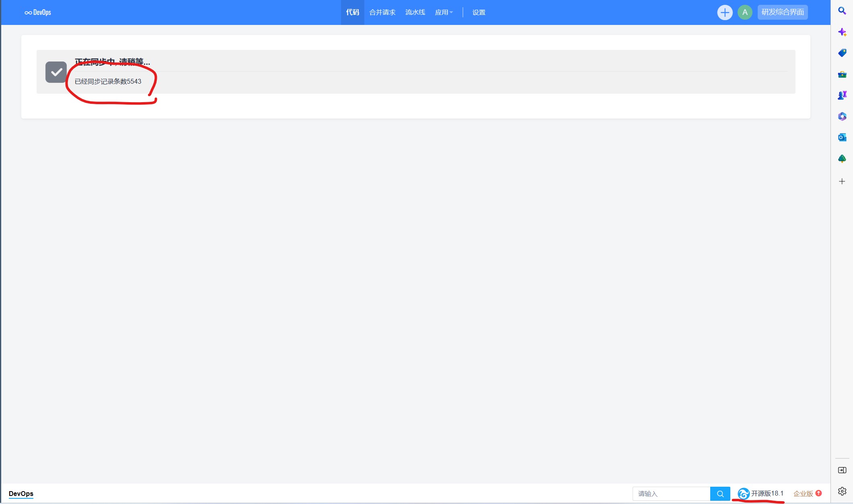This screenshot has height=504, width=853.
Task: Click the gray checkmark box
Action: pyautogui.click(x=56, y=72)
